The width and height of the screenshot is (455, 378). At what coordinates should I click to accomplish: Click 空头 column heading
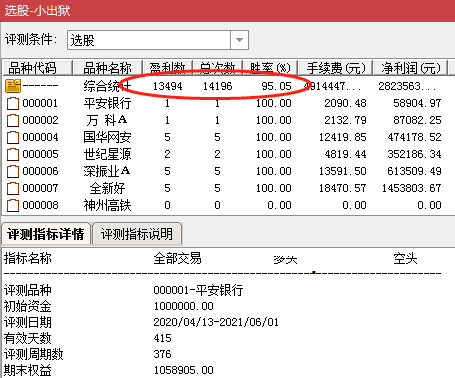point(405,258)
